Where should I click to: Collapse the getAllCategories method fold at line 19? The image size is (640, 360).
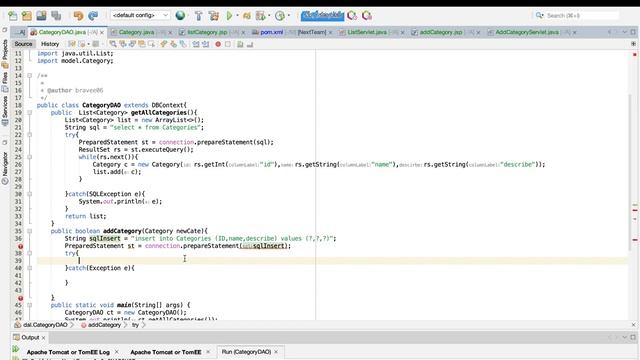pyautogui.click(x=29, y=113)
